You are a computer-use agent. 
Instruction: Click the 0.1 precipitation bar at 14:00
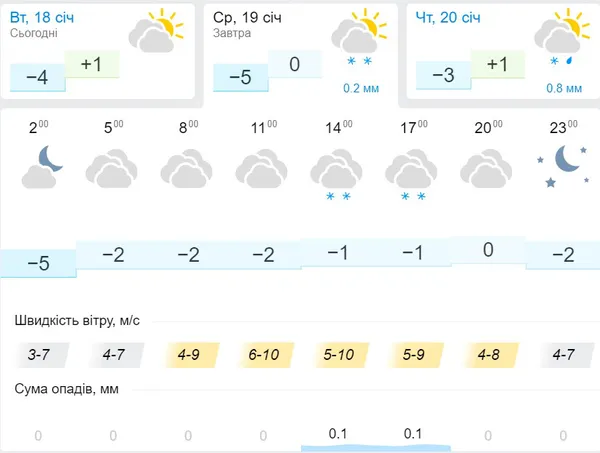[x=338, y=440]
